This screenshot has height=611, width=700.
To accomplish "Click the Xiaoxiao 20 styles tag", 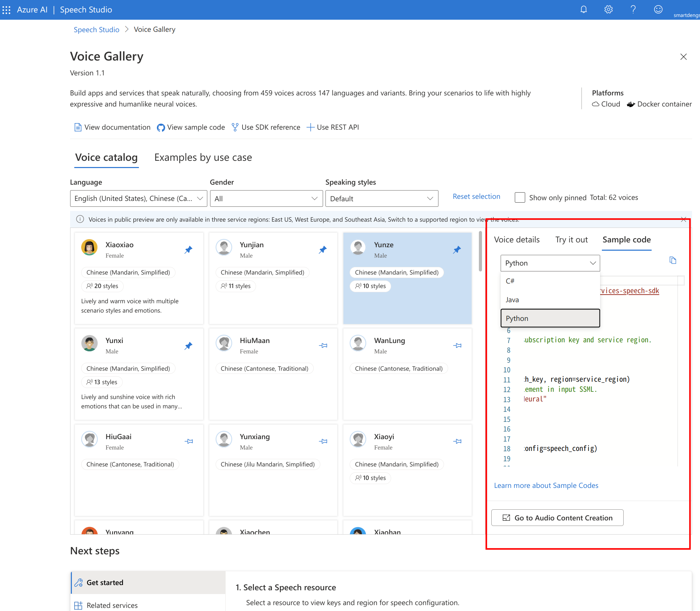I will pyautogui.click(x=103, y=286).
